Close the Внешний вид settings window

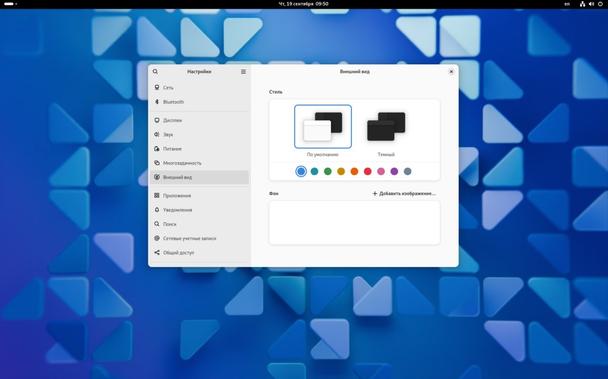tap(451, 71)
